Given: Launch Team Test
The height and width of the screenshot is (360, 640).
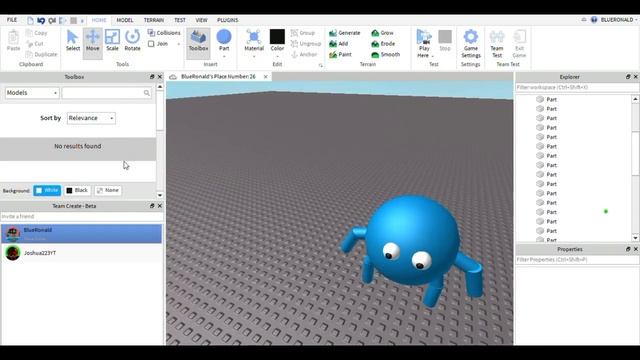Looking at the screenshot, I should [497, 43].
